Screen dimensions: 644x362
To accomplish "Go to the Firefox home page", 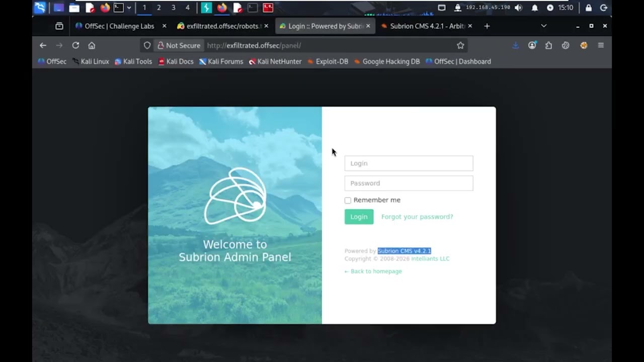I will (x=92, y=45).
